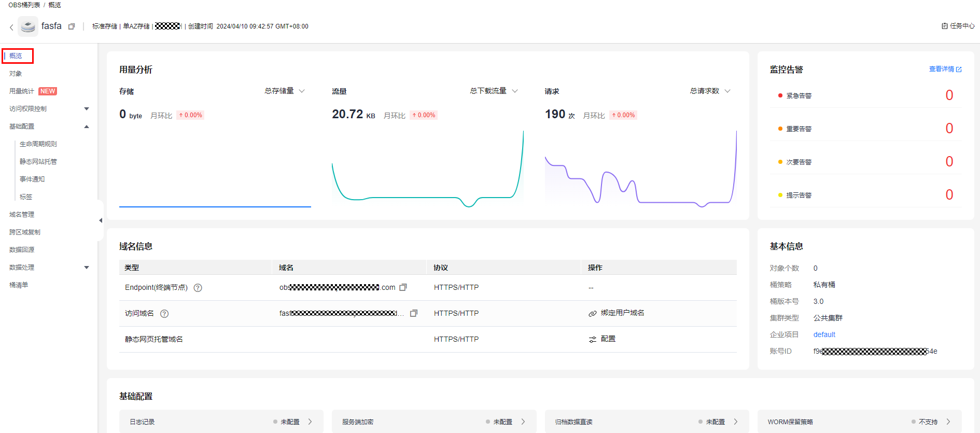Viewport: 980px width, 433px height.
Task: Click the back arrow beside bucket name
Action: [x=11, y=27]
